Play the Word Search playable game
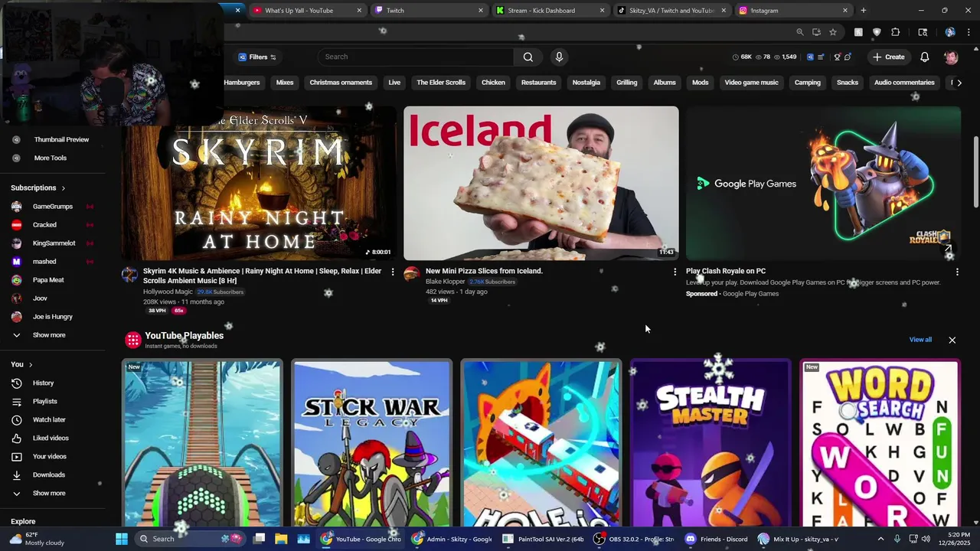 pos(880,442)
